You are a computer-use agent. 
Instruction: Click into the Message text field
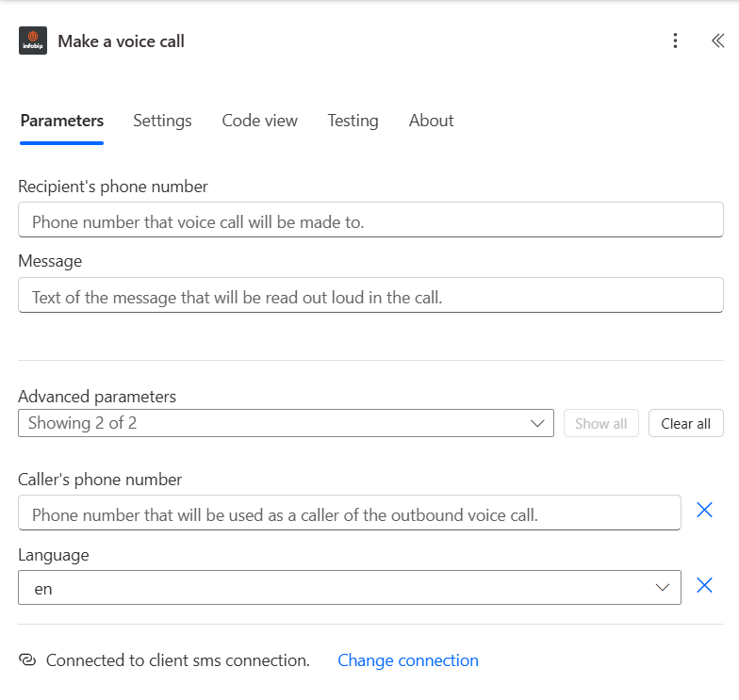[x=370, y=296]
